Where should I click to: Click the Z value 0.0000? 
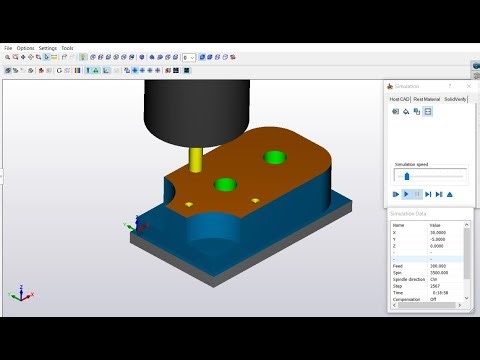pyautogui.click(x=437, y=246)
